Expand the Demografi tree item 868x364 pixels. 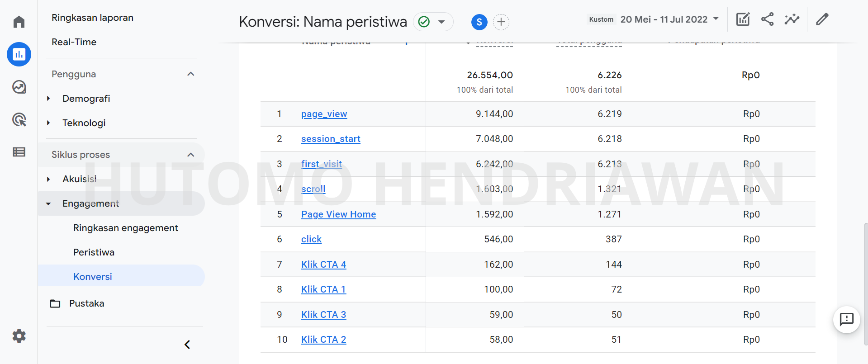click(48, 99)
